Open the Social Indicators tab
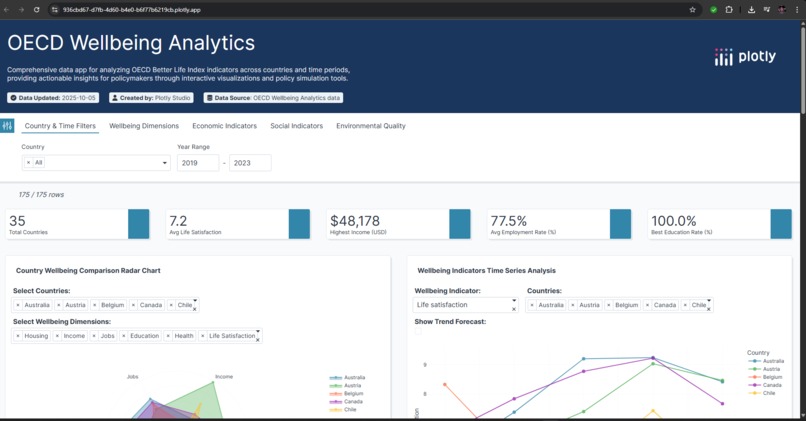The image size is (806, 421). [297, 126]
